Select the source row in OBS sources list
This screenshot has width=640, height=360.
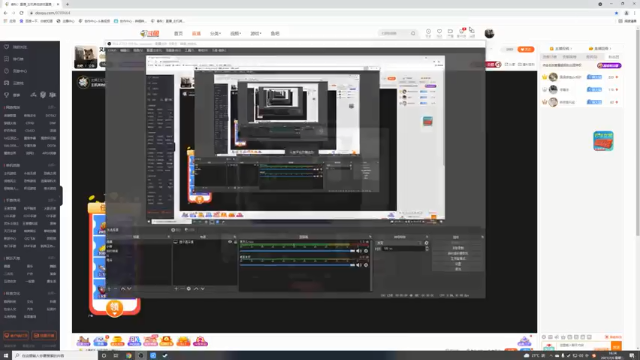(x=205, y=242)
